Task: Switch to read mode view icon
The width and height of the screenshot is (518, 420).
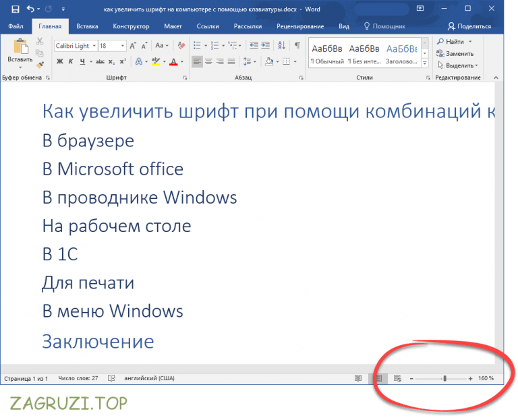Action: click(x=358, y=378)
